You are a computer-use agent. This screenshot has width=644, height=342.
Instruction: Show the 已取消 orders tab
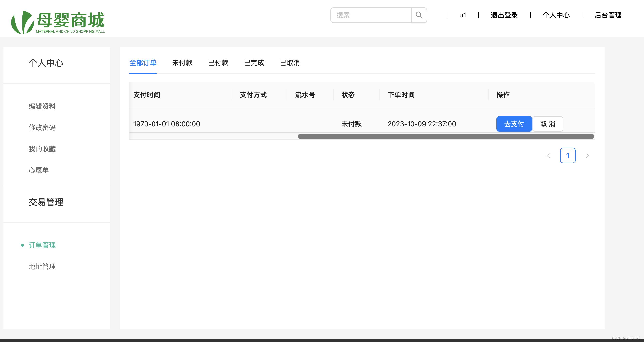[290, 63]
